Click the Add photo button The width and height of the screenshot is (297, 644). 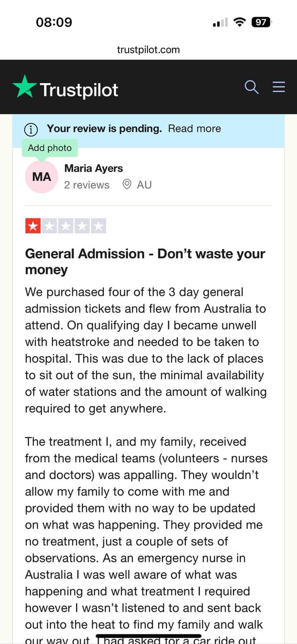[x=49, y=148]
